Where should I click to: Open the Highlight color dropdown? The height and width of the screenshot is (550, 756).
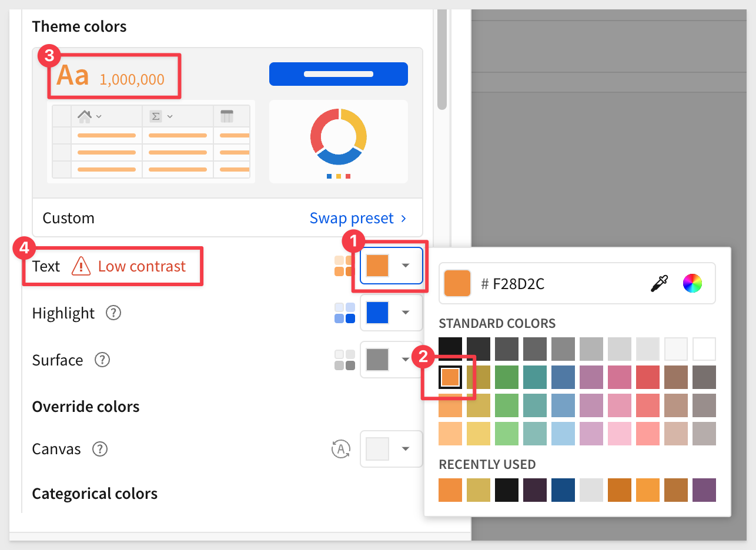point(392,313)
